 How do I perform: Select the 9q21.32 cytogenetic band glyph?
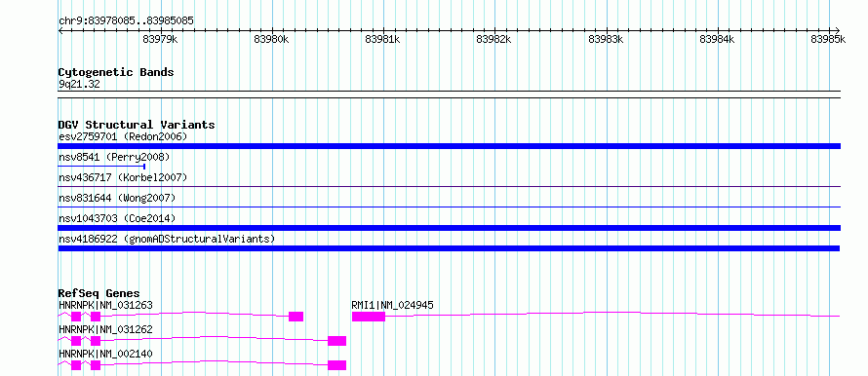pyautogui.click(x=449, y=94)
